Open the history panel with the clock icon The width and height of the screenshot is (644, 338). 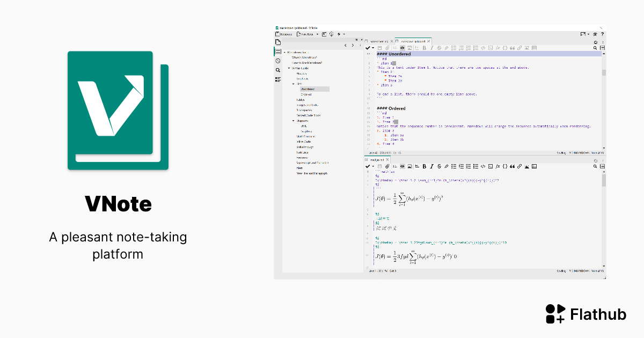(x=277, y=61)
